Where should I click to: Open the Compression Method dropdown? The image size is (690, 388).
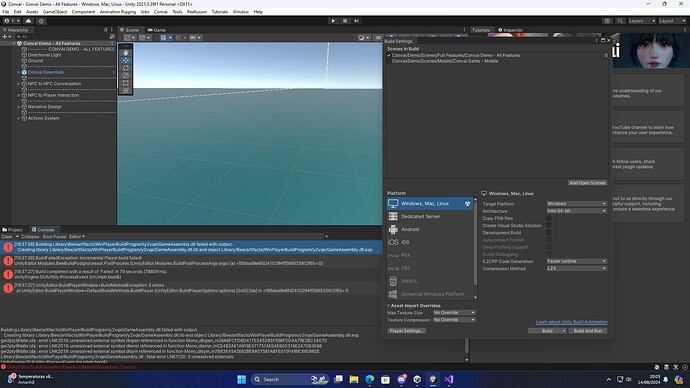point(576,268)
